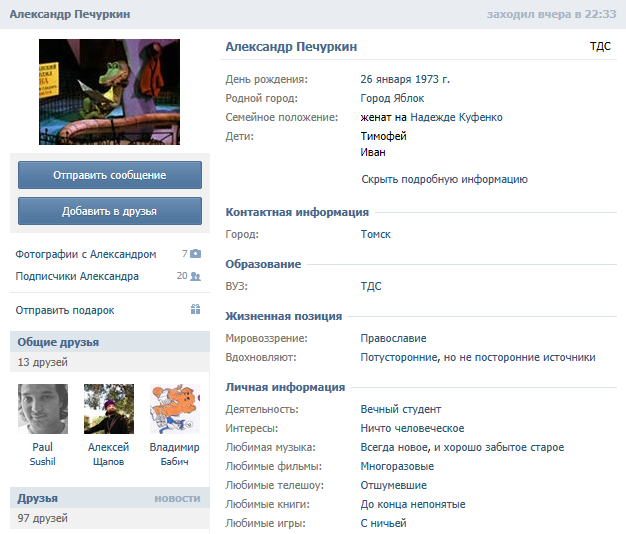Click 'Семейное положение:' label
This screenshot has height=534, width=626.
pyautogui.click(x=281, y=117)
